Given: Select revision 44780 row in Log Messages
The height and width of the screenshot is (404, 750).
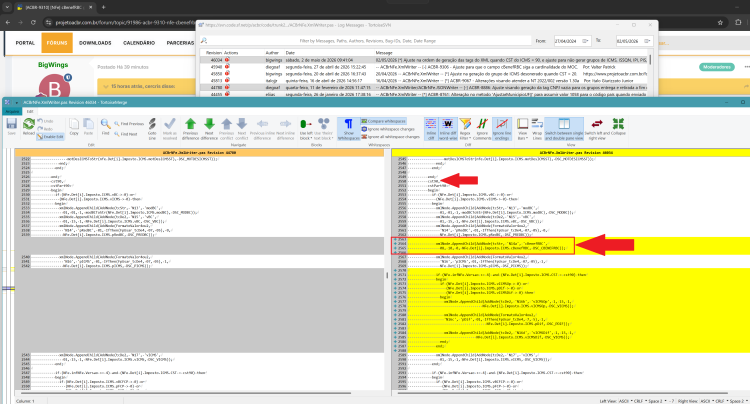Looking at the screenshot, I should click(423, 88).
